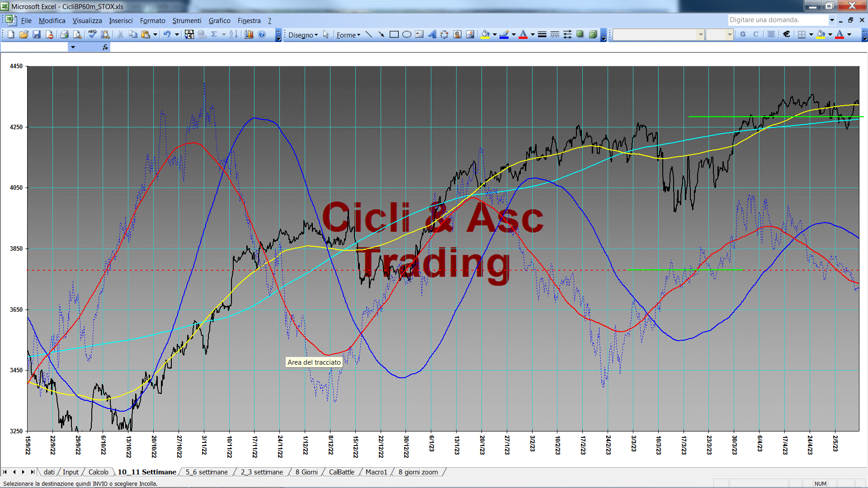Open the File menu
This screenshot has height=488, width=868.
(26, 21)
